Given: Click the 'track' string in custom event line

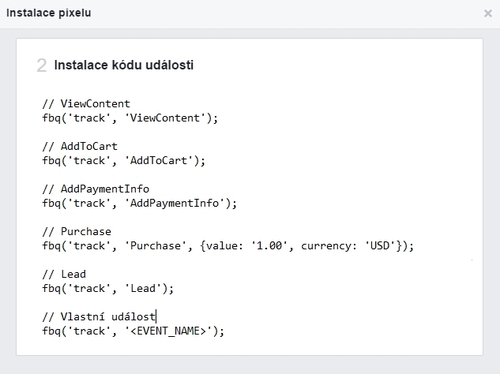Looking at the screenshot, I should coord(89,331).
